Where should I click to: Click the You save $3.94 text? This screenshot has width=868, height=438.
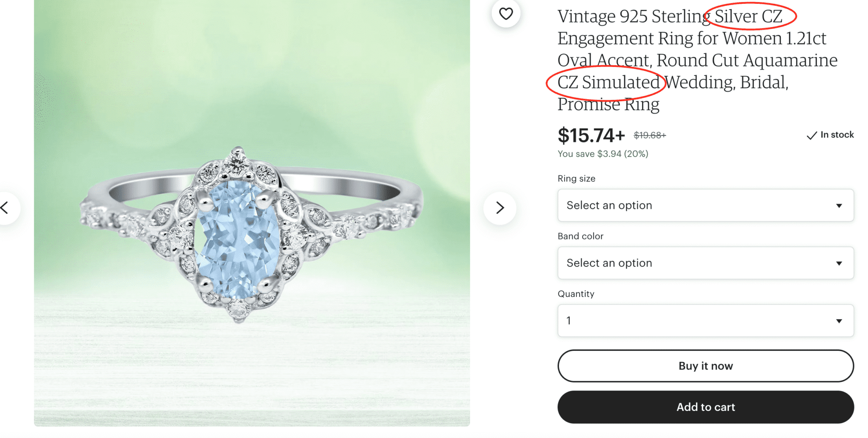[602, 154]
